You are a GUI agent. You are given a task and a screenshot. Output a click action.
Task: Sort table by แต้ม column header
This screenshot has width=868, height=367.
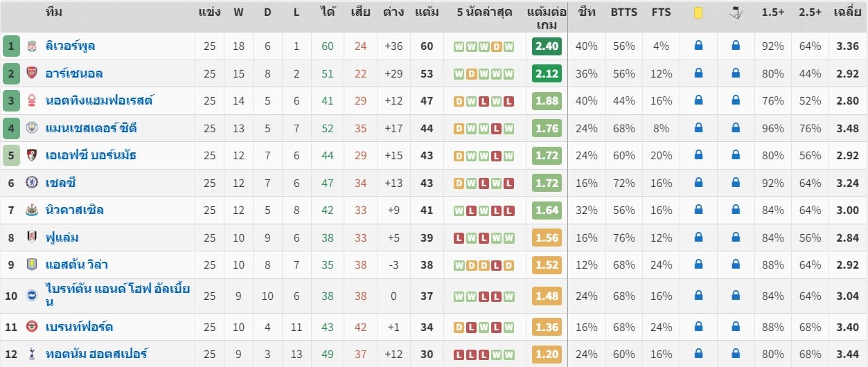(x=427, y=12)
